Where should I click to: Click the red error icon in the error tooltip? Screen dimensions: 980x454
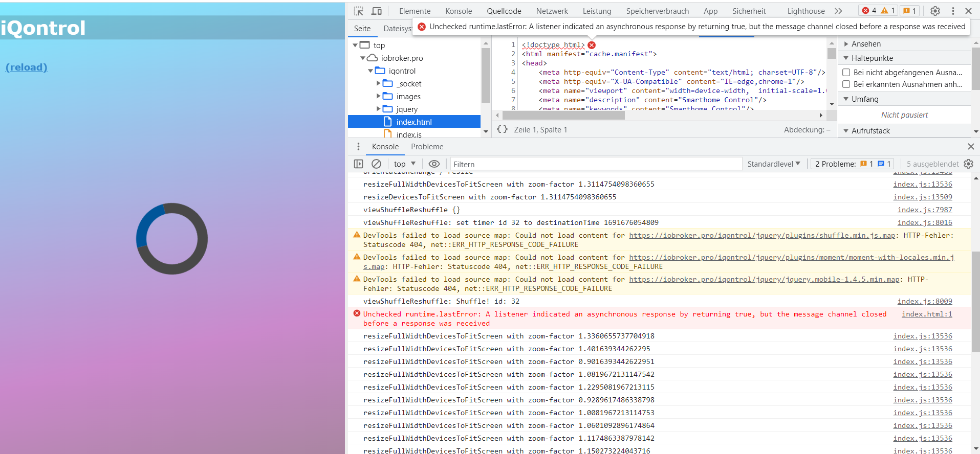point(422,27)
